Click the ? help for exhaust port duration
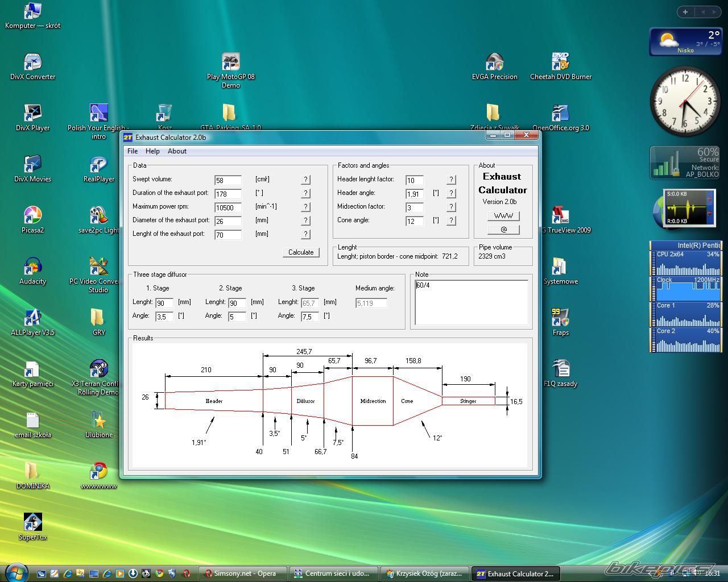 [x=306, y=193]
